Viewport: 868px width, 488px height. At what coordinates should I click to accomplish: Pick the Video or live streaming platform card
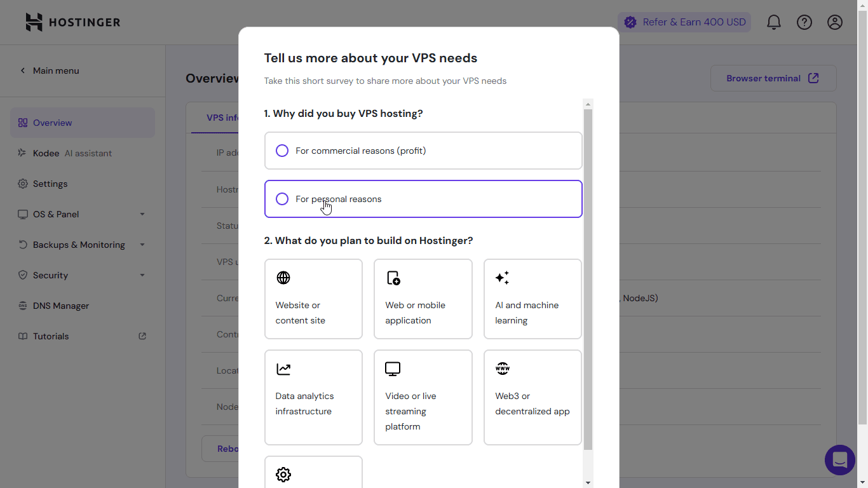pyautogui.click(x=423, y=397)
